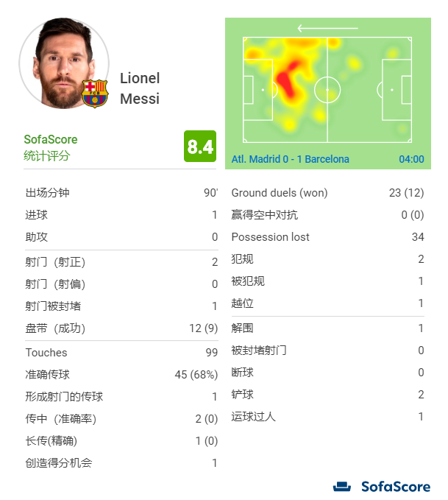Click the player heatmap pitch
The height and width of the screenshot is (500, 448).
[327, 90]
